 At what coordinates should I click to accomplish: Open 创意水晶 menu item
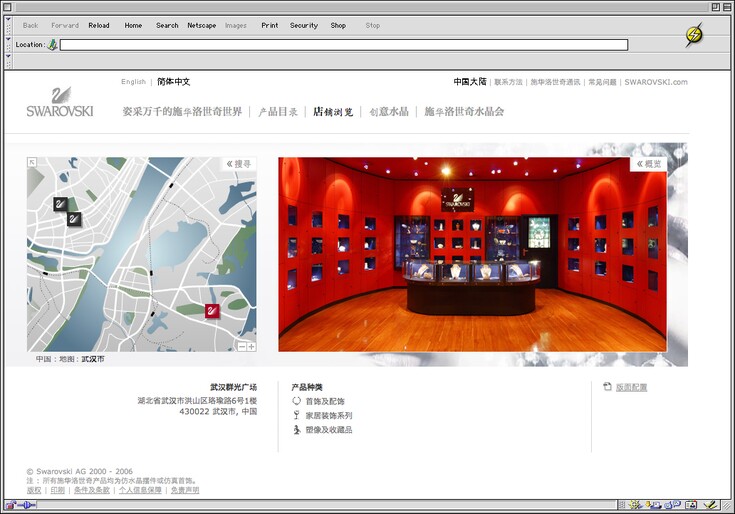389,112
